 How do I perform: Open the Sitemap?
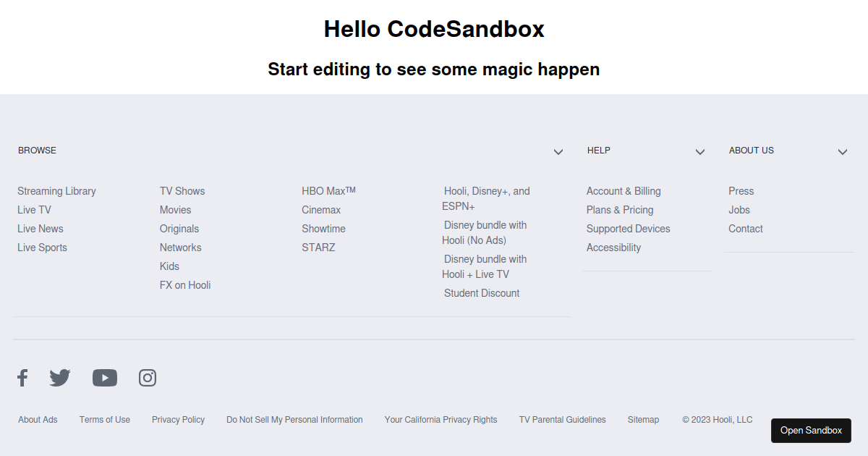[x=643, y=419]
